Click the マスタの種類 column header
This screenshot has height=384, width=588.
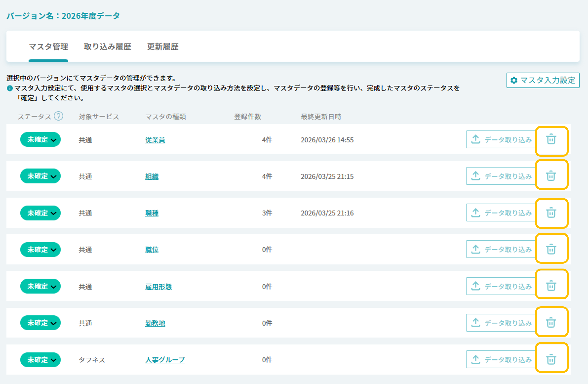click(166, 117)
